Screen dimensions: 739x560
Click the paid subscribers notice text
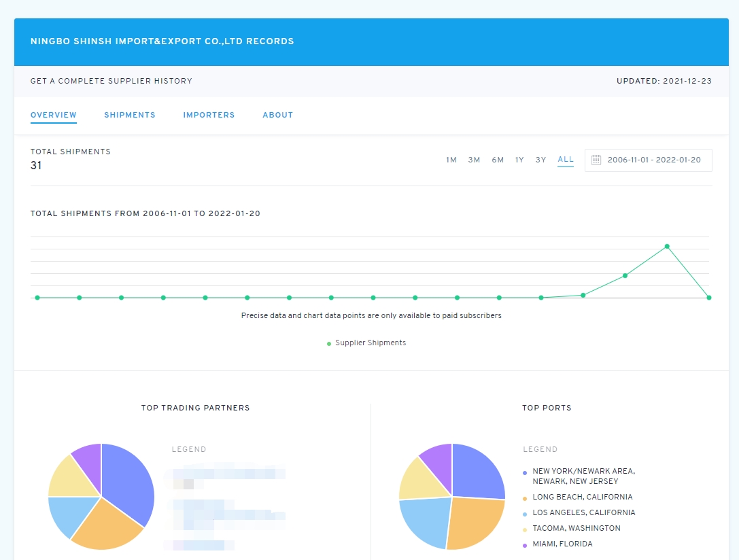[371, 315]
